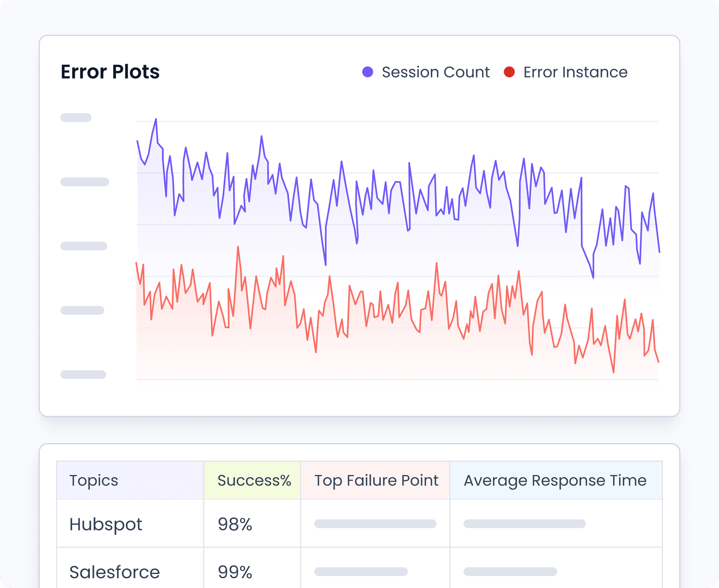The image size is (719, 588).
Task: Toggle visibility of Session Count series
Action: 436,72
